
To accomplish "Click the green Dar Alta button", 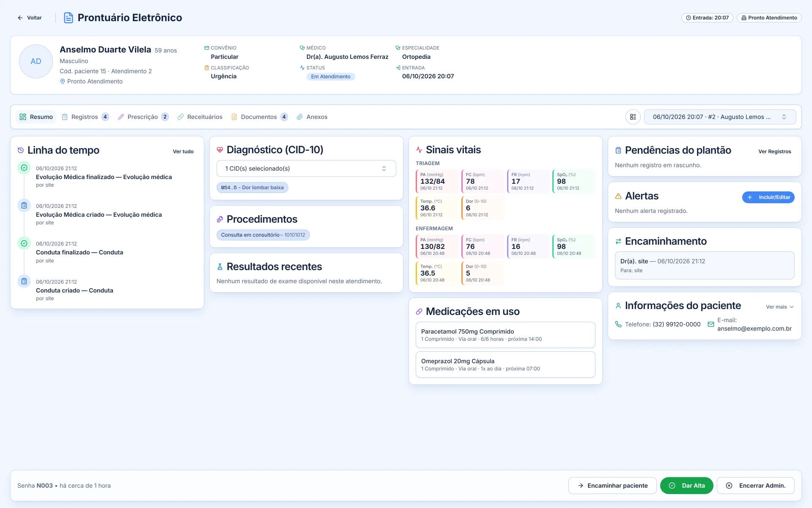I will tap(687, 486).
